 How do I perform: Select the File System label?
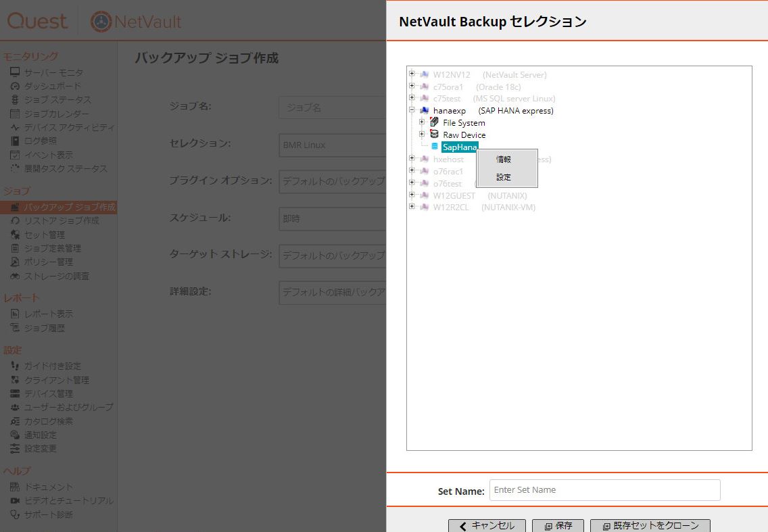click(x=464, y=123)
